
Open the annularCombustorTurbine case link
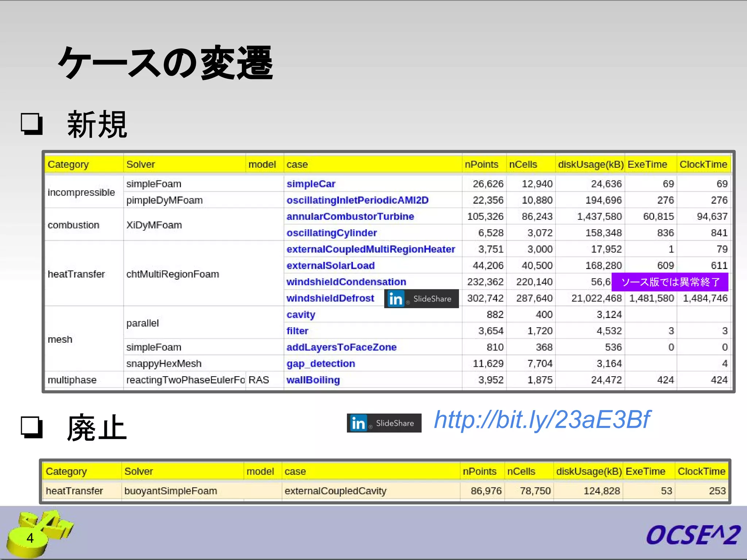coord(350,217)
